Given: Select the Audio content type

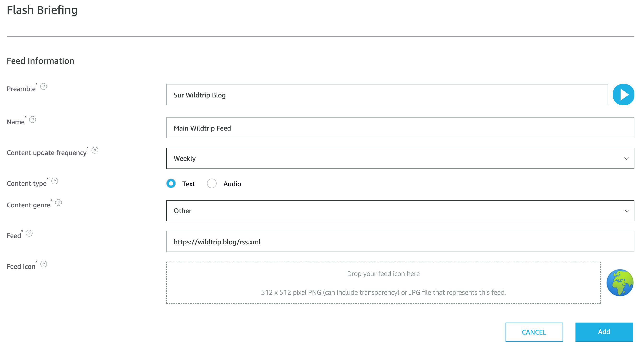Looking at the screenshot, I should (x=212, y=184).
